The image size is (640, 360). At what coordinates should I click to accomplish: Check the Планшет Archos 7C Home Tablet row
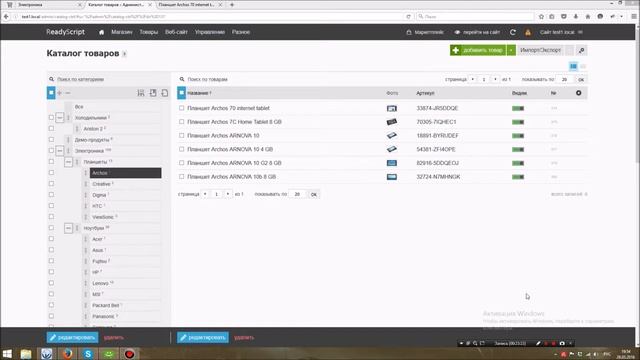[x=182, y=122]
